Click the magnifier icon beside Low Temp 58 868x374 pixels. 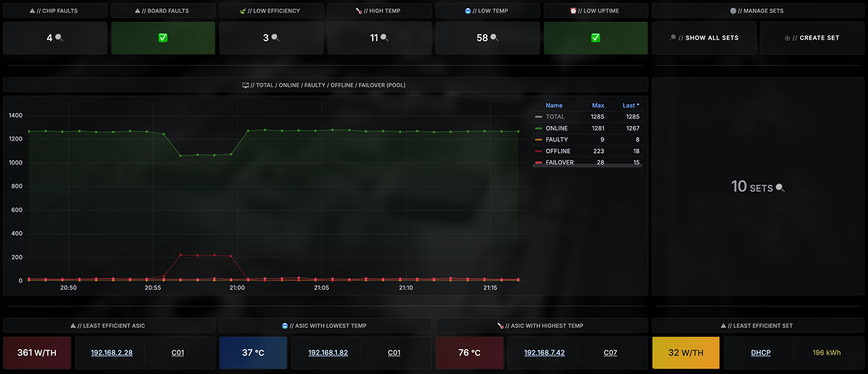494,38
